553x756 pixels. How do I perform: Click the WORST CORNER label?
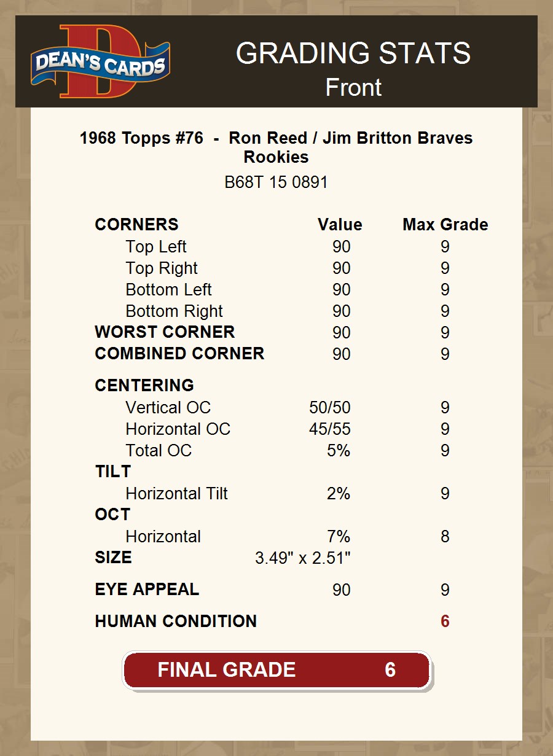[x=165, y=332]
